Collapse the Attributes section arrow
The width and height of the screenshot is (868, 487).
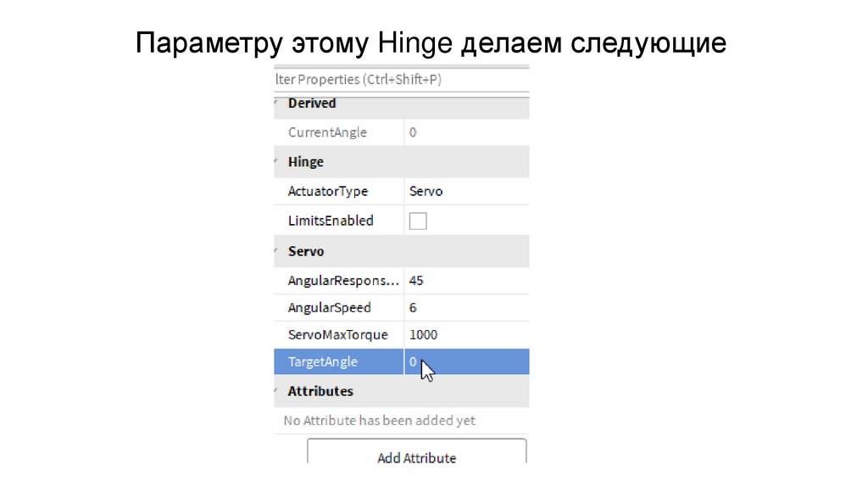[x=276, y=391]
